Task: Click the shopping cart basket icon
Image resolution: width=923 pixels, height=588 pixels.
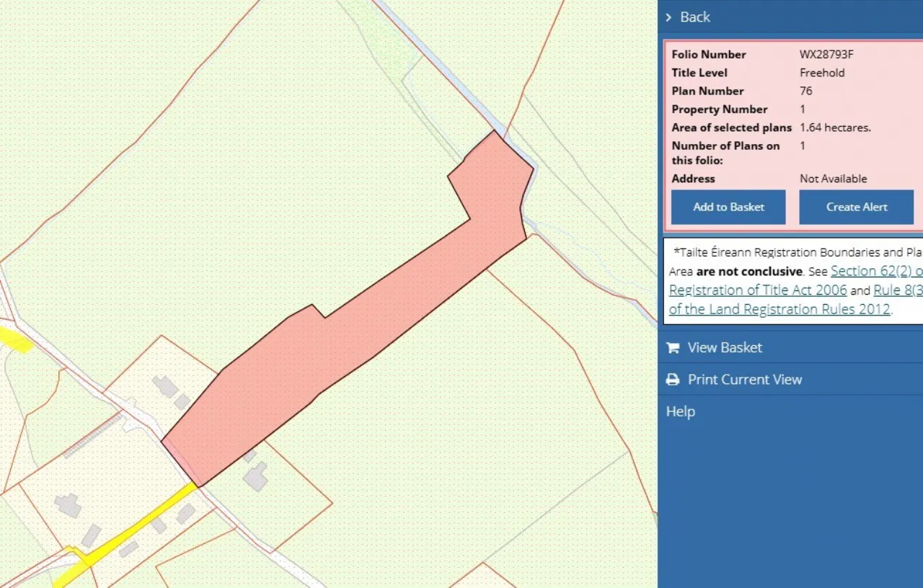Action: (x=673, y=348)
